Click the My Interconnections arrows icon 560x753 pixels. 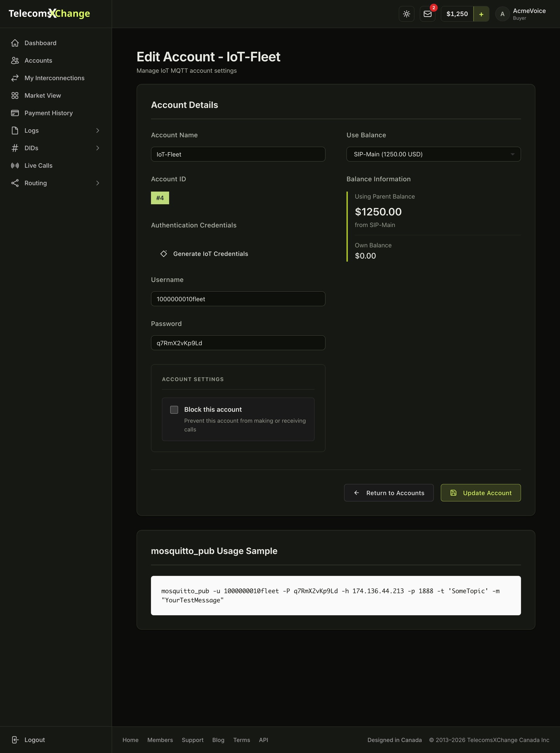pyautogui.click(x=15, y=78)
